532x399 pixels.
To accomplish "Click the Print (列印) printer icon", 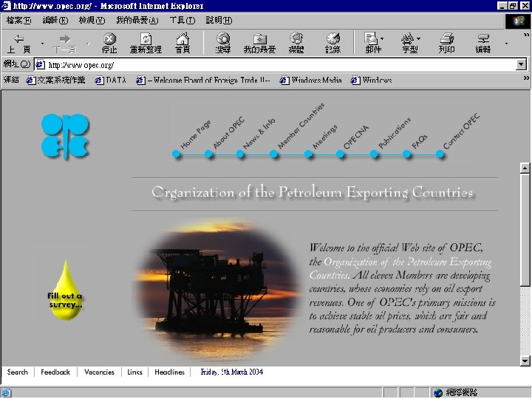I will [x=446, y=38].
